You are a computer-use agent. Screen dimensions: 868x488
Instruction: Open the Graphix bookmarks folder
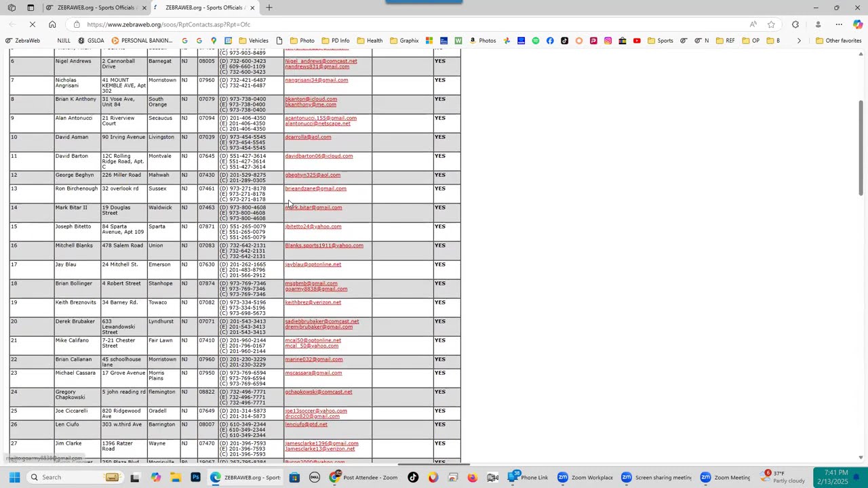click(404, 41)
